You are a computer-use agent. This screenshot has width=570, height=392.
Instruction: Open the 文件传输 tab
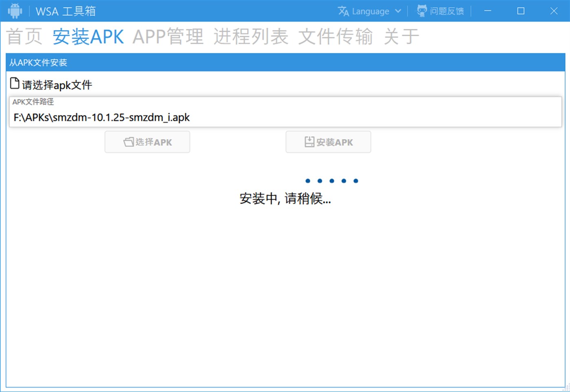(335, 36)
